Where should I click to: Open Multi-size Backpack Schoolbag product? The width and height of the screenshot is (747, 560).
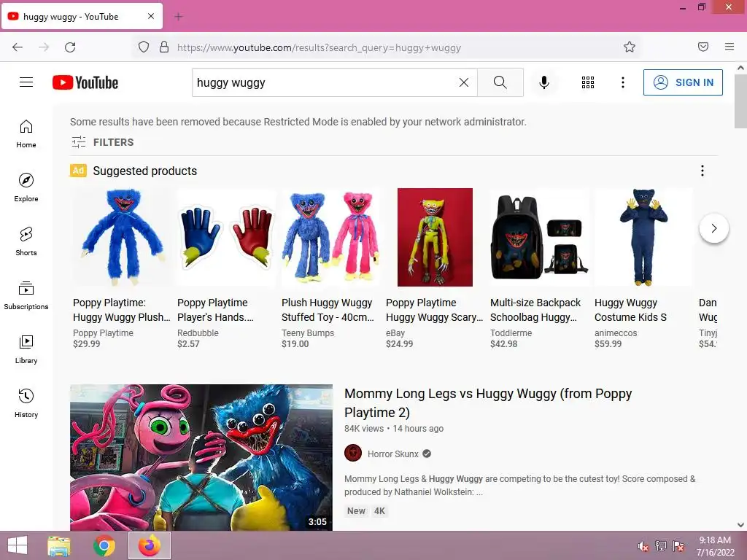click(x=535, y=310)
